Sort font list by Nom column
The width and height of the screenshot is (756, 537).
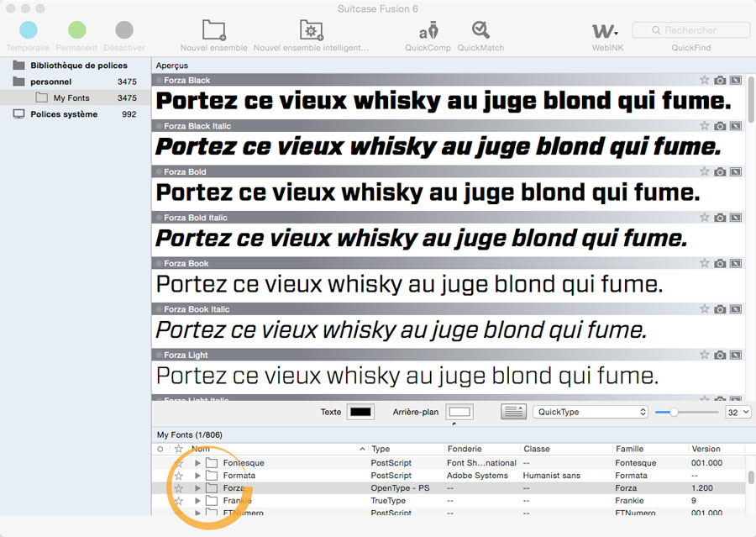[277, 449]
